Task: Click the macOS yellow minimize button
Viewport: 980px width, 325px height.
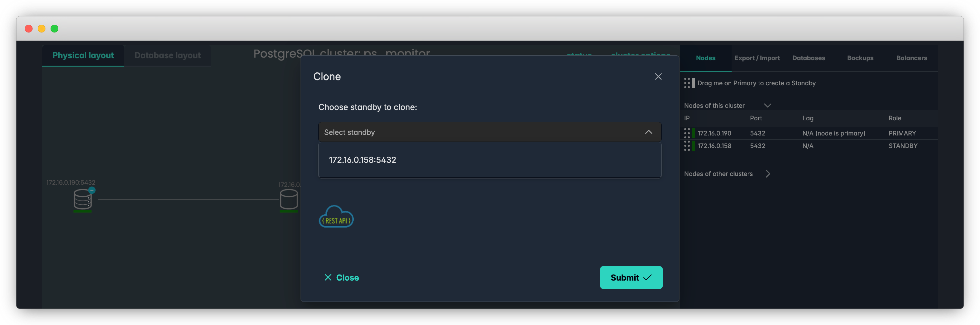Action: click(x=42, y=29)
